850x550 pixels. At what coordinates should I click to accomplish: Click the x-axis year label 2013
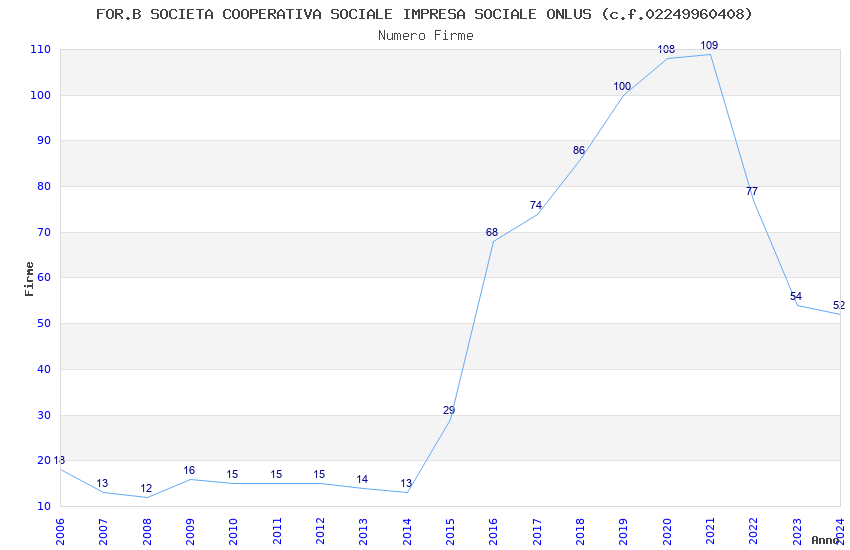[364, 531]
